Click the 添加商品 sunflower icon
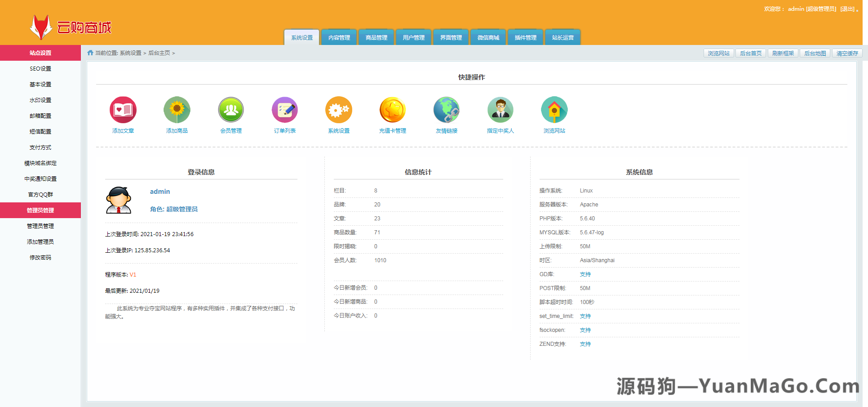868x407 pixels. (177, 109)
